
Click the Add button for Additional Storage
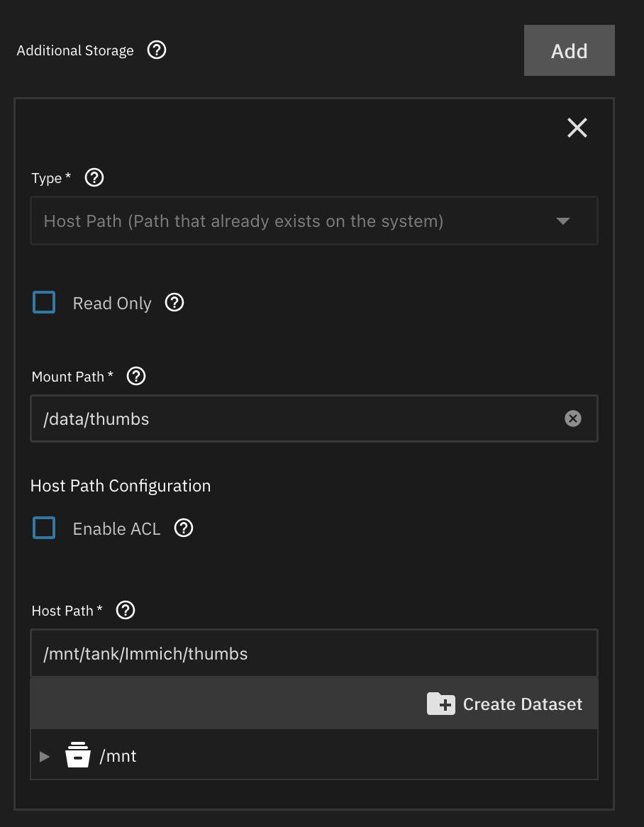coord(570,50)
